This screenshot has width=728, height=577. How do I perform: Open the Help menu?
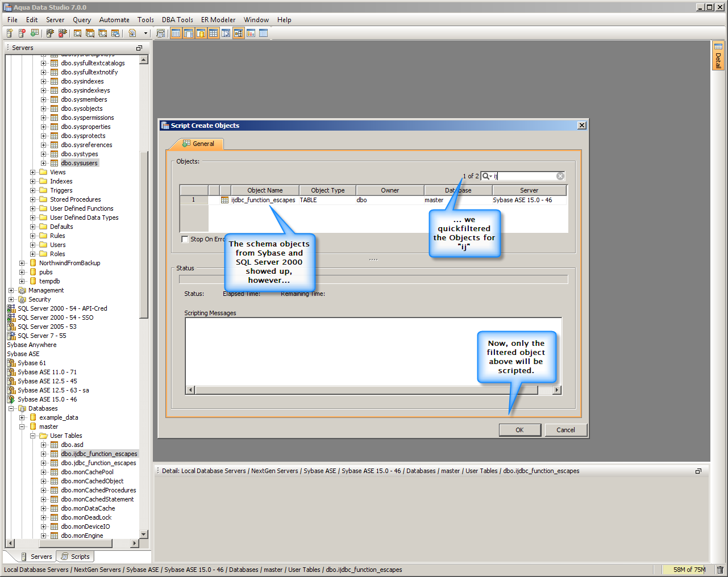point(284,20)
